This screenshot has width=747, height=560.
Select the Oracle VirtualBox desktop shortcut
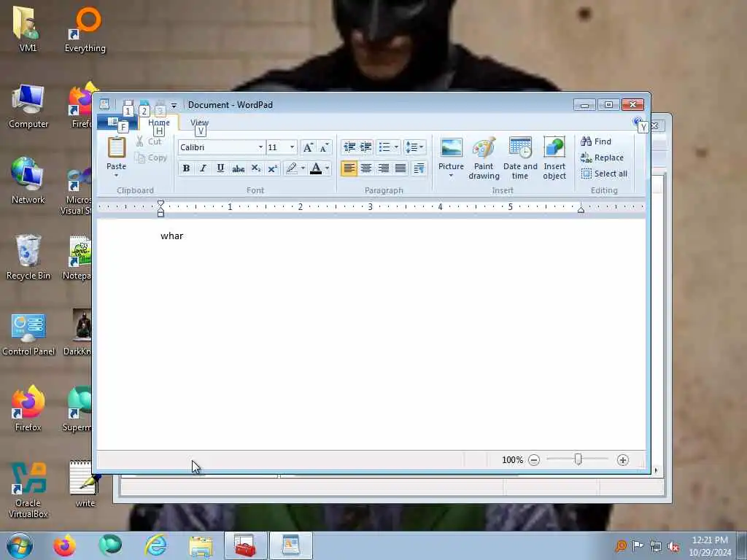click(x=28, y=491)
